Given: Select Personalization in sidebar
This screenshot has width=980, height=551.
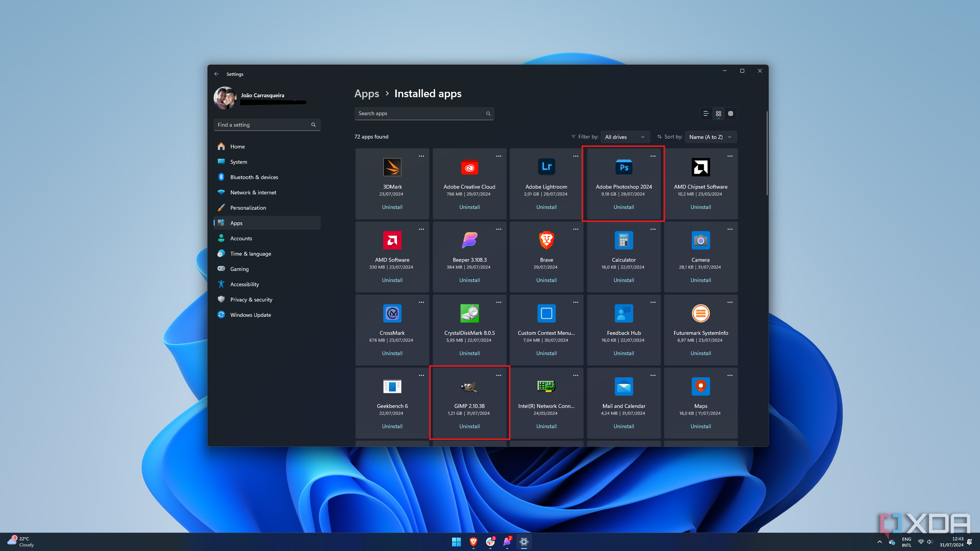Looking at the screenshot, I should [267, 208].
